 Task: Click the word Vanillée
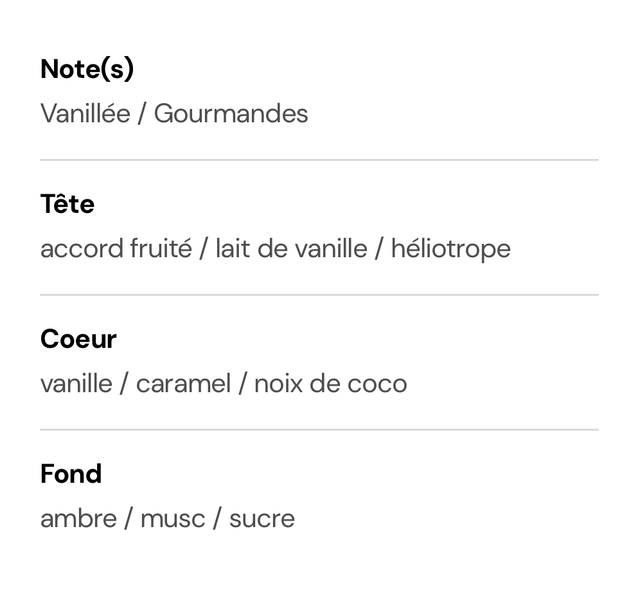point(85,113)
